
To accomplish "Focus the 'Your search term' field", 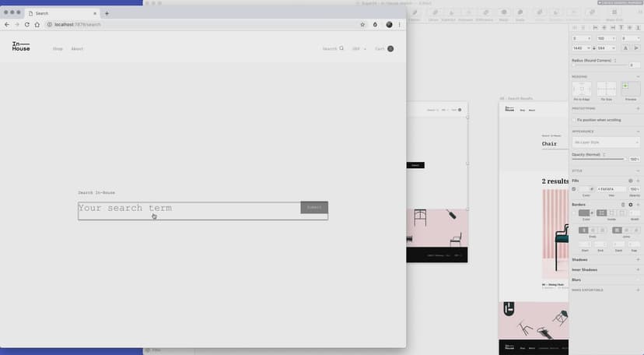I will [188, 208].
